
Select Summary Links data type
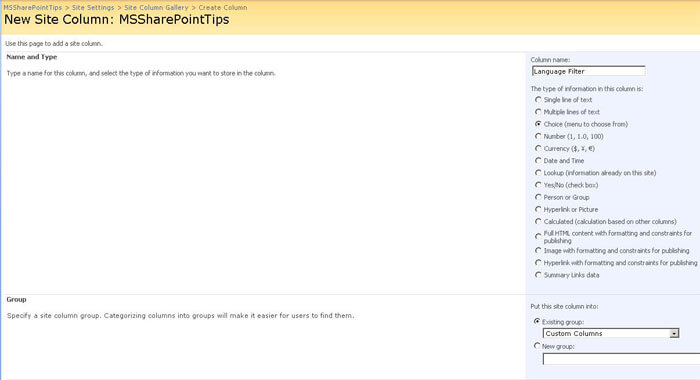(x=538, y=275)
